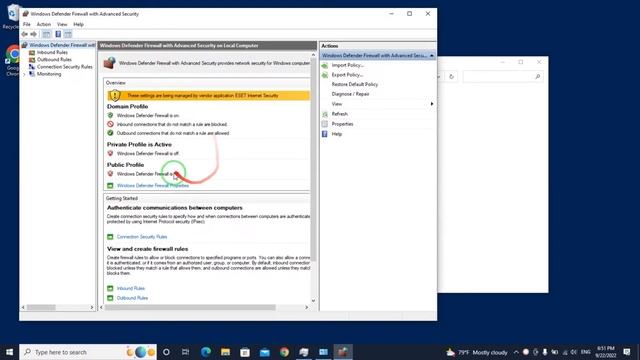Select Connection Security Rules in the tree
Image resolution: width=640 pixels, height=360 pixels.
click(64, 67)
